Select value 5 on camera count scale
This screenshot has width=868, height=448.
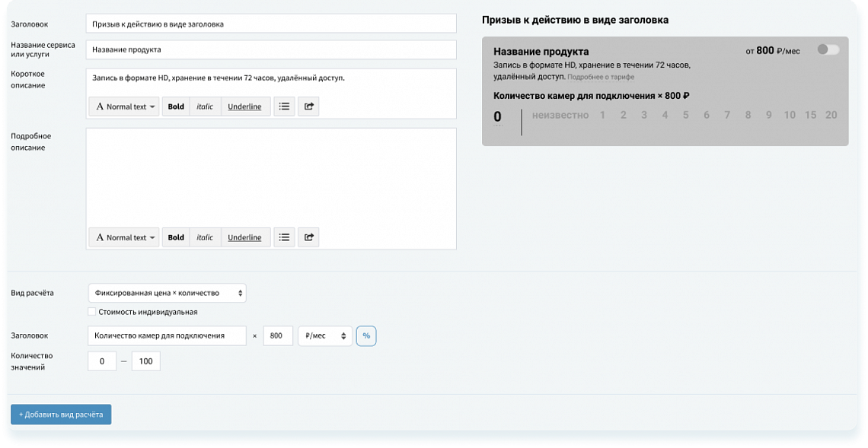[x=686, y=115]
